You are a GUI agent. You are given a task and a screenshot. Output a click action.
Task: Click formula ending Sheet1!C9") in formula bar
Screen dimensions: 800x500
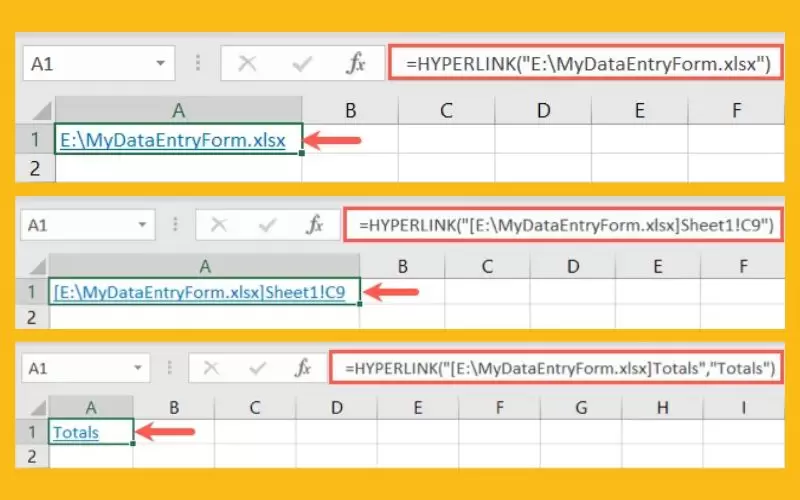coord(564,224)
